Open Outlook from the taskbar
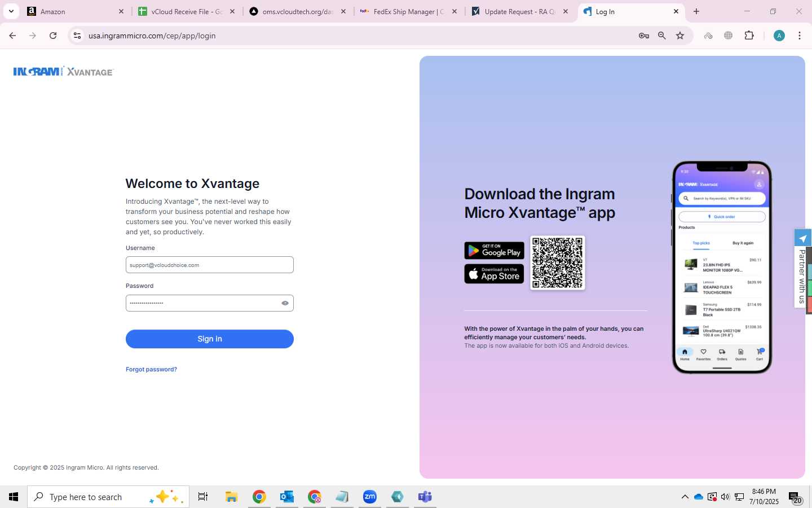The width and height of the screenshot is (812, 508). point(287,497)
